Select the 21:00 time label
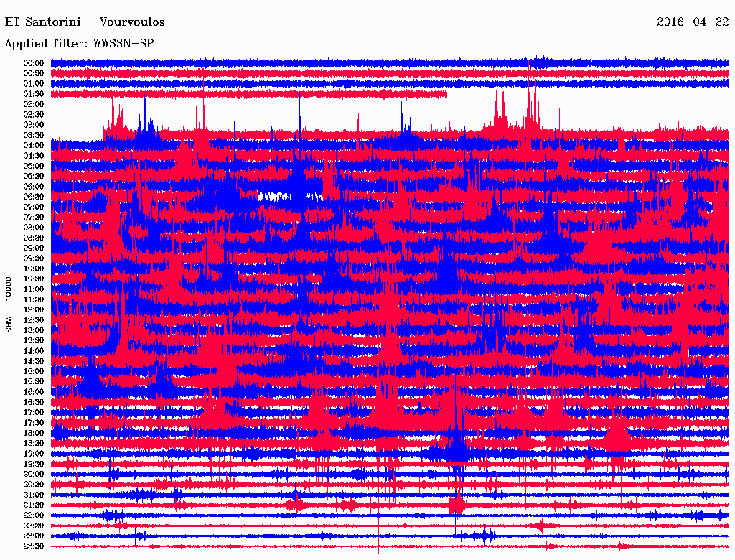The height and width of the screenshot is (560, 735). 34,495
